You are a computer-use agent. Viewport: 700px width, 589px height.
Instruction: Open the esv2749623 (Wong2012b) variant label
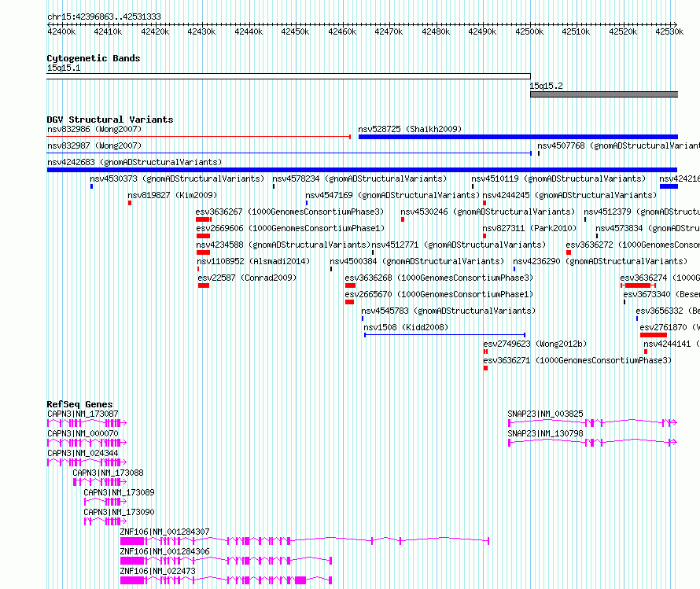535,344
